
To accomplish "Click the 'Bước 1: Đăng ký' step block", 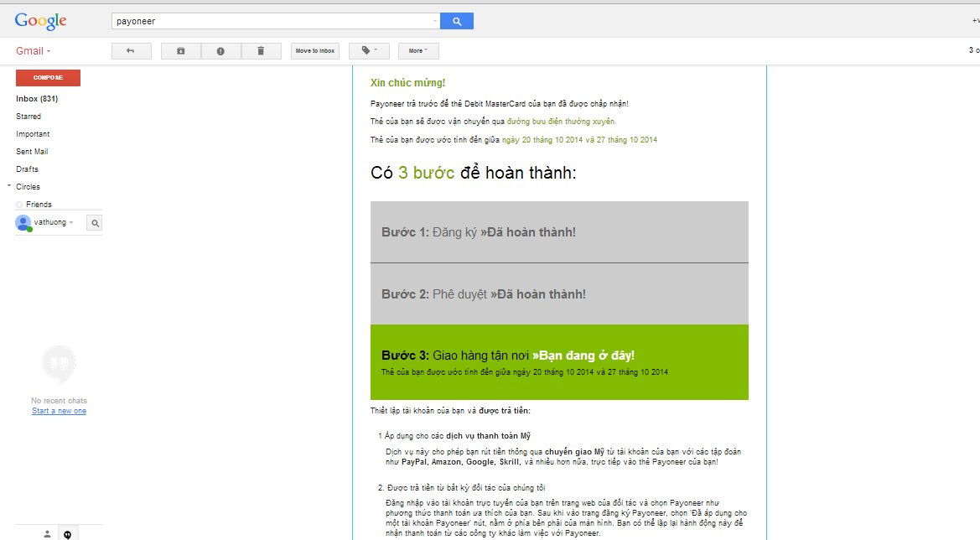I will point(559,232).
